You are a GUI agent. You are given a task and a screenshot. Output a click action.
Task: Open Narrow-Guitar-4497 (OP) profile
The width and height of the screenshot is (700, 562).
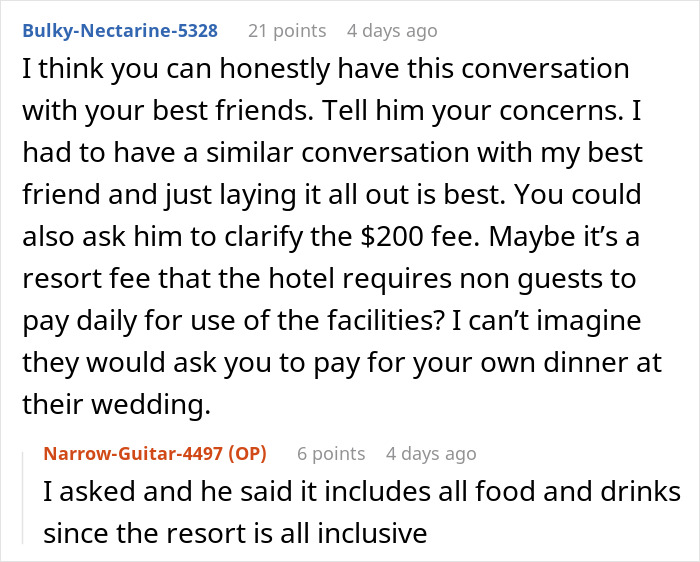155,454
